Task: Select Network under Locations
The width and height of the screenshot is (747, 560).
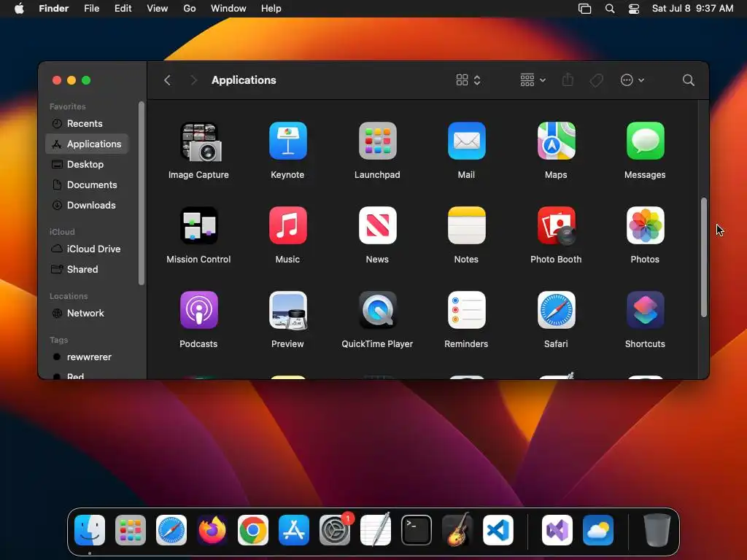Action: pos(87,314)
